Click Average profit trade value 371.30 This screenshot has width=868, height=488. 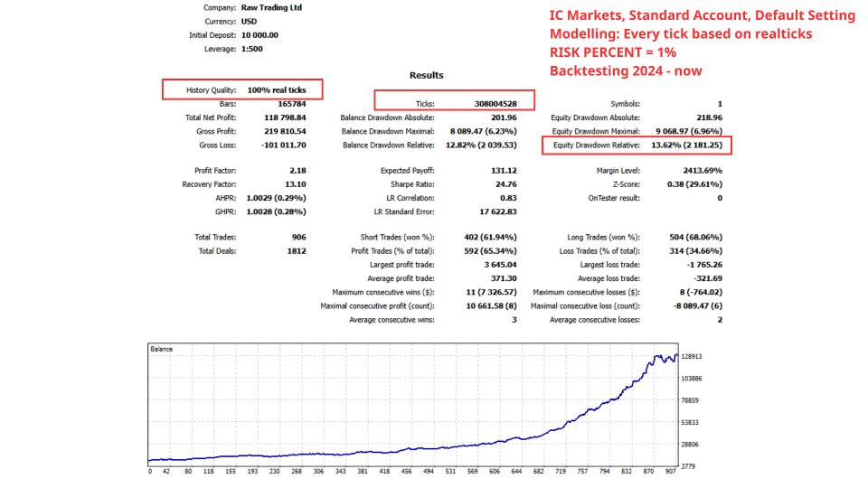[504, 279]
